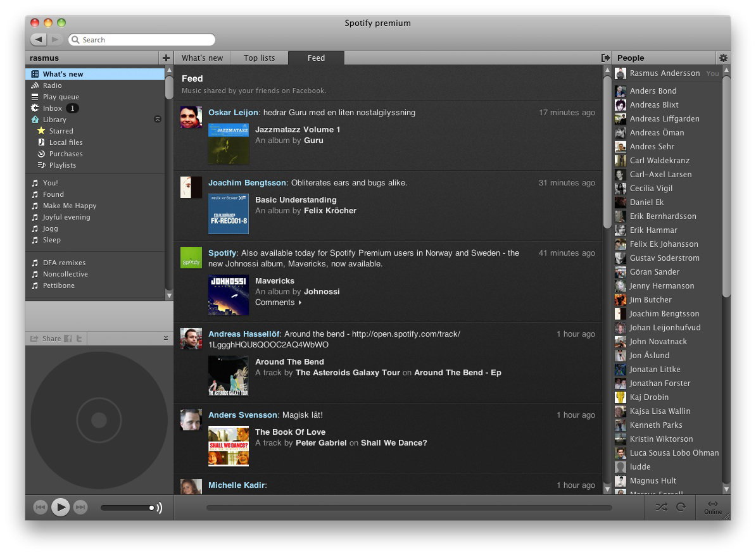Select What's new in the sidebar
This screenshot has width=756, height=555.
(94, 73)
